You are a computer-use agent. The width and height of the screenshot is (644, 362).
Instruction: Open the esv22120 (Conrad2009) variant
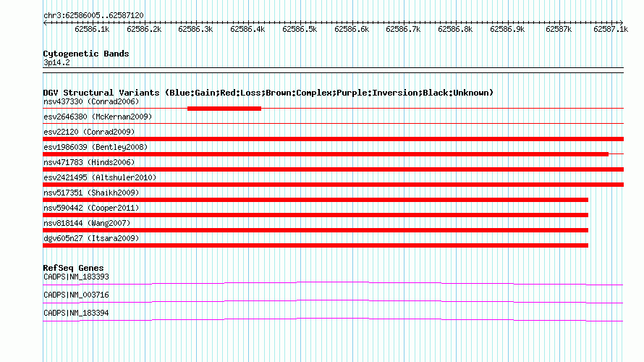click(89, 132)
